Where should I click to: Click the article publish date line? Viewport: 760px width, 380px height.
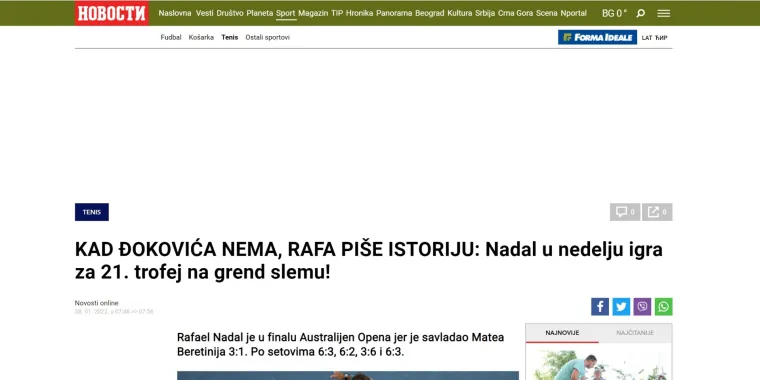[114, 312]
